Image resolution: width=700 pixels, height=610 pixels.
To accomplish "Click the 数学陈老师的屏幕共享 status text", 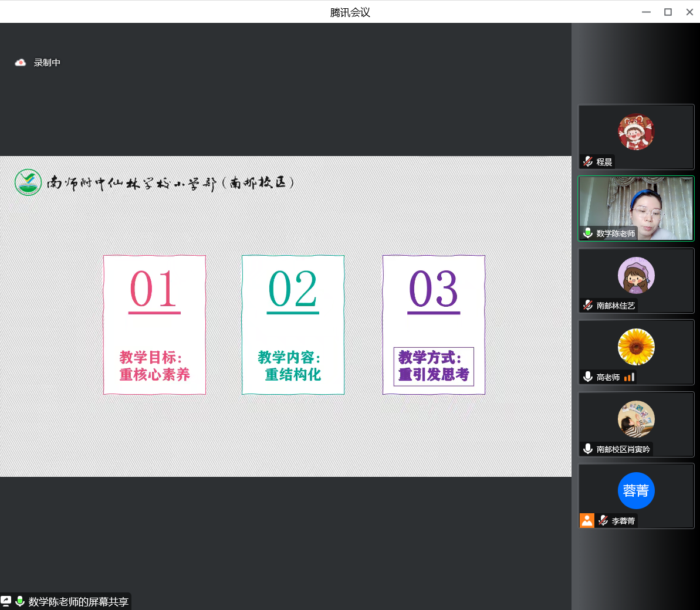I will [79, 602].
